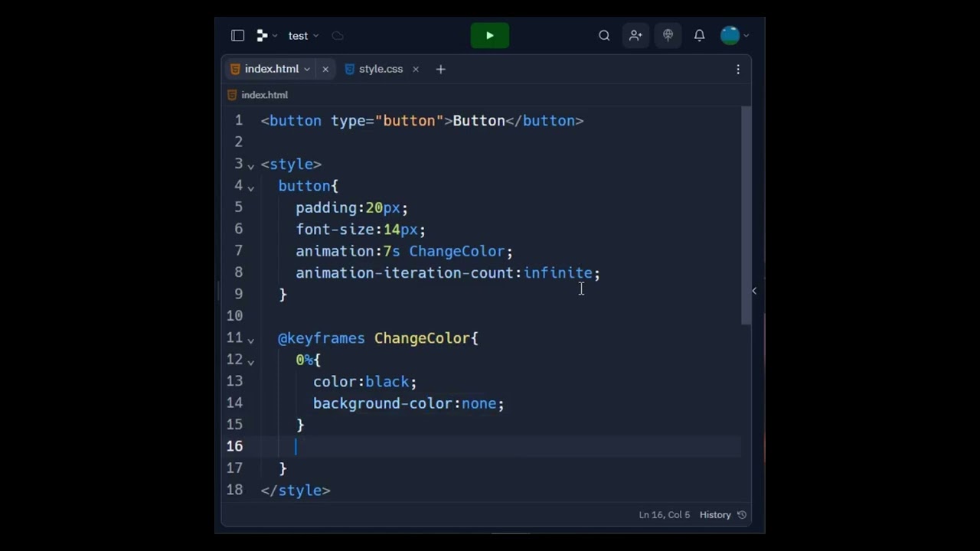
Task: Collapse the 0% block at line 12
Action: [250, 360]
